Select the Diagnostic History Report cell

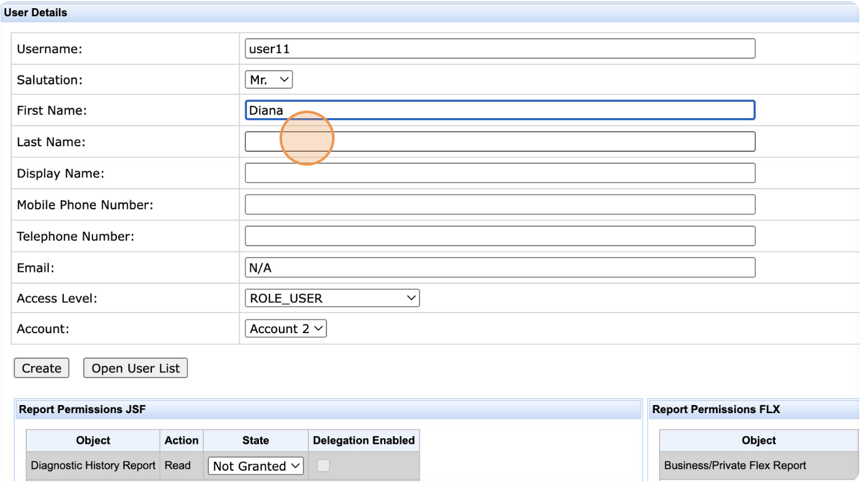click(x=93, y=466)
